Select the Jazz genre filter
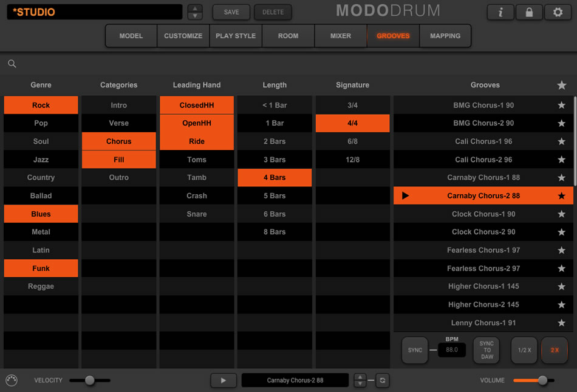This screenshot has width=577, height=392. click(x=41, y=160)
